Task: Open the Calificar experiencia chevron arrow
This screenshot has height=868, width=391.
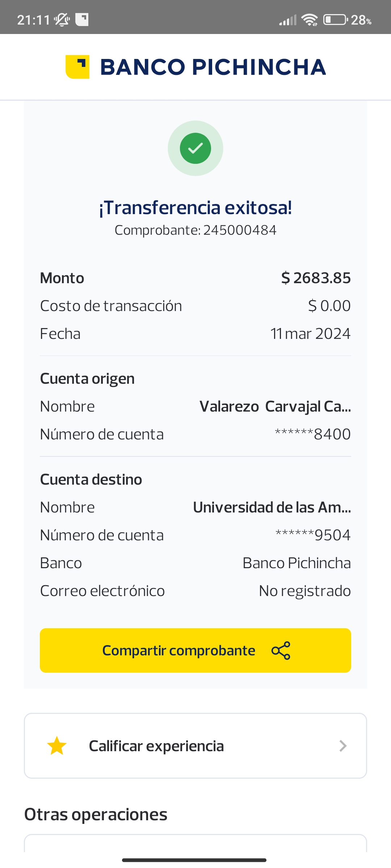Action: [343, 746]
